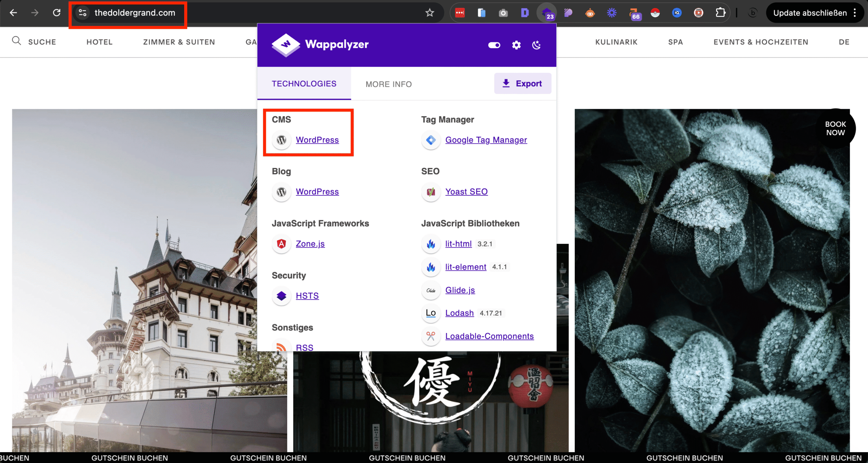The height and width of the screenshot is (463, 868).
Task: Open the purple D extension icon
Action: [525, 13]
